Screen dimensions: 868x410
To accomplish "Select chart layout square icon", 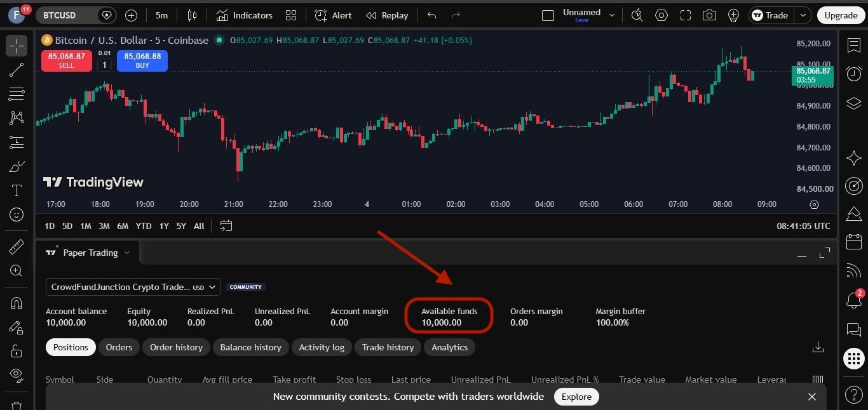I will click(548, 15).
